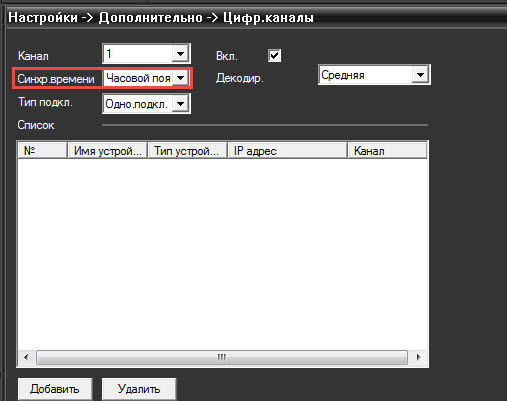
Task: Click the left scroll arrow of list
Action: pos(26,358)
